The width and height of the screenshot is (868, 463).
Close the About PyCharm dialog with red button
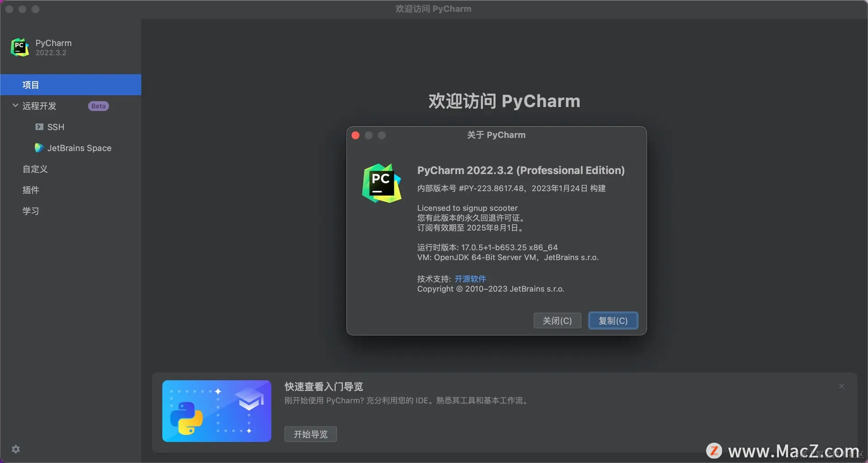coord(355,136)
